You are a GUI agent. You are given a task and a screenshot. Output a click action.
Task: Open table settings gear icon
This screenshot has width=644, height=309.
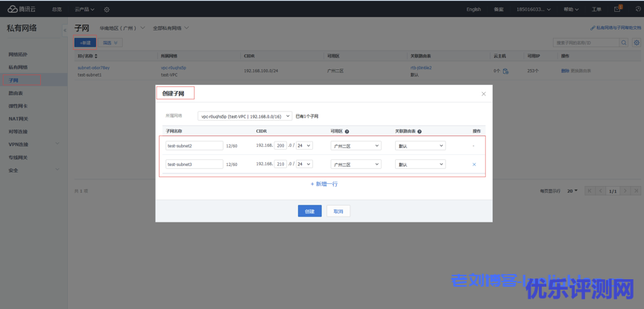[636, 43]
